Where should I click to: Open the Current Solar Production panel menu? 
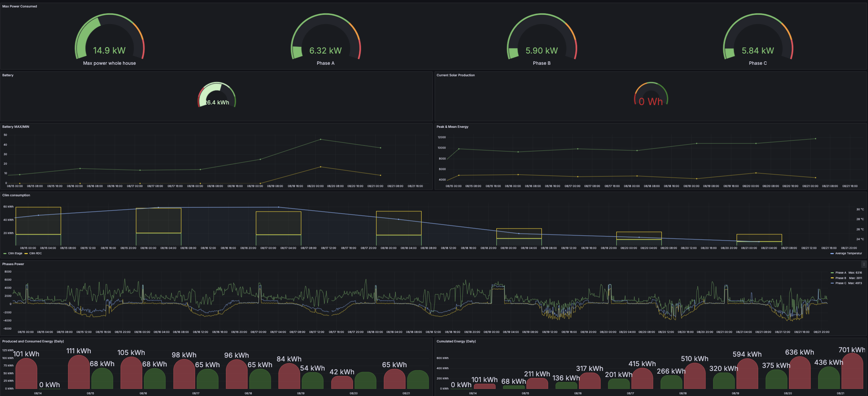[x=455, y=75]
